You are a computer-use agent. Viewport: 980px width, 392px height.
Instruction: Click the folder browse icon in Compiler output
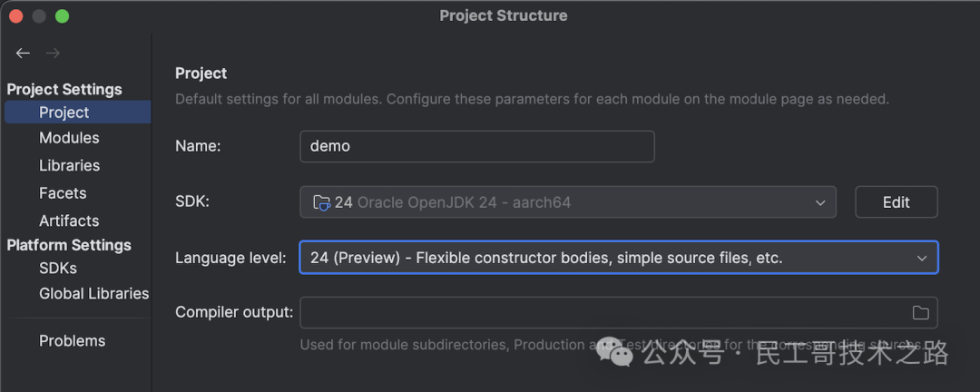(920, 312)
